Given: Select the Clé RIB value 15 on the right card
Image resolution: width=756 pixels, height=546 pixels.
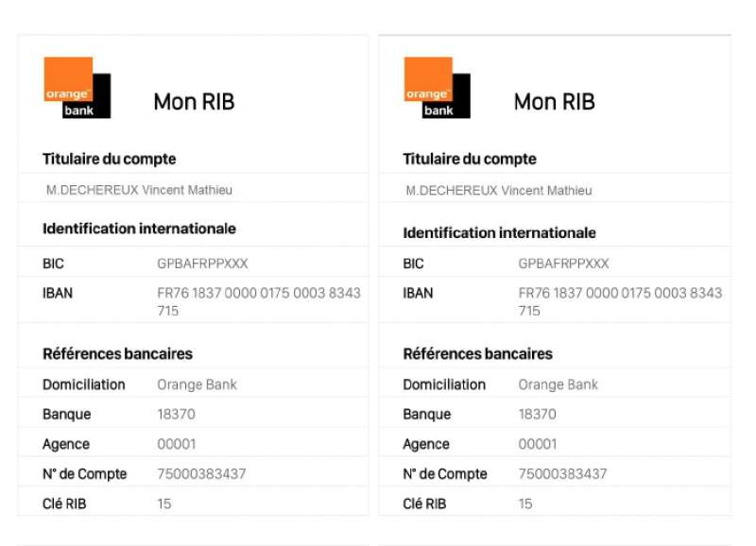Looking at the screenshot, I should coord(525,504).
